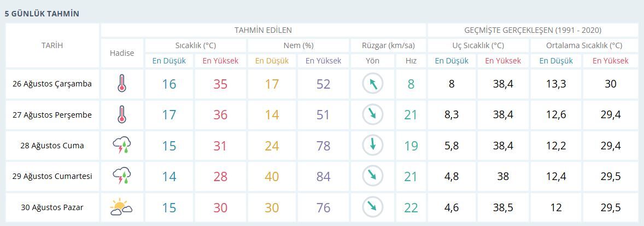644x226 pixels.
Task: Click the wind direction arrow for 26 Ağustos
Action: click(x=372, y=84)
